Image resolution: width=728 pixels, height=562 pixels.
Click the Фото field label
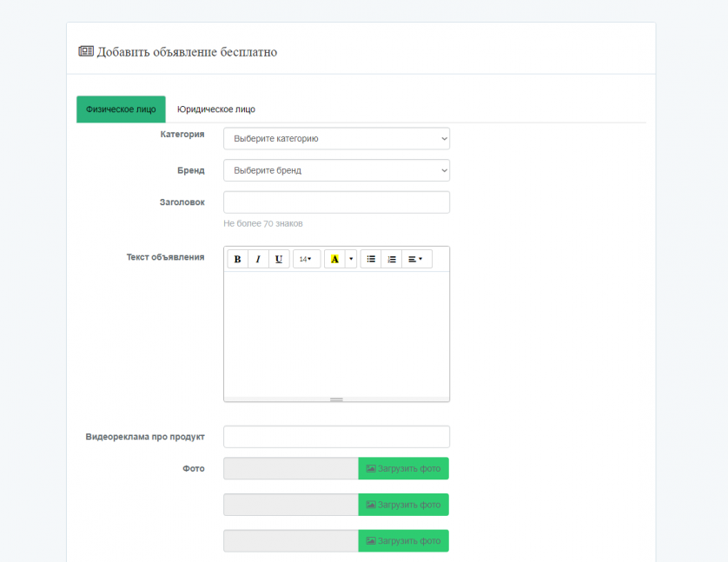click(193, 469)
